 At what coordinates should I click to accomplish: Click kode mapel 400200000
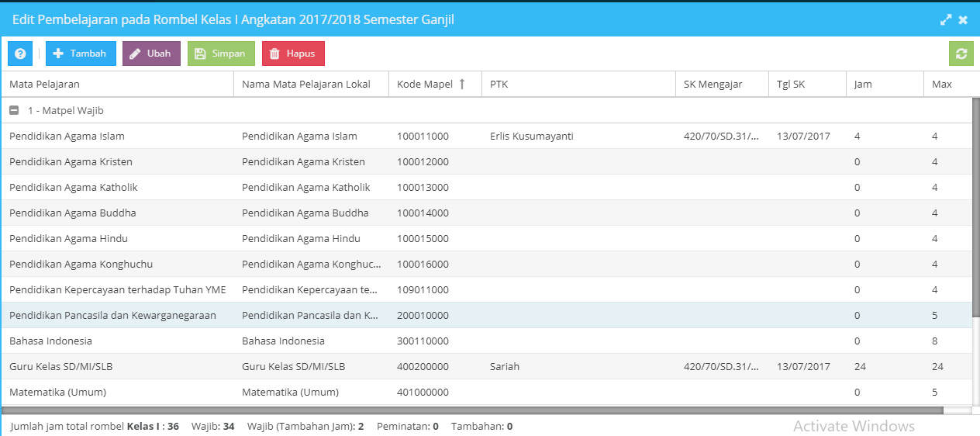(423, 366)
